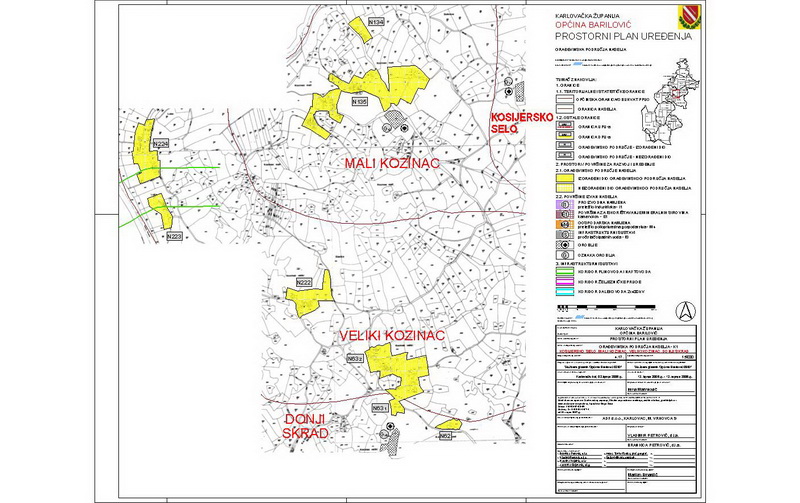
Task: Click the yellow zone beside label N224
Action: click(145, 152)
